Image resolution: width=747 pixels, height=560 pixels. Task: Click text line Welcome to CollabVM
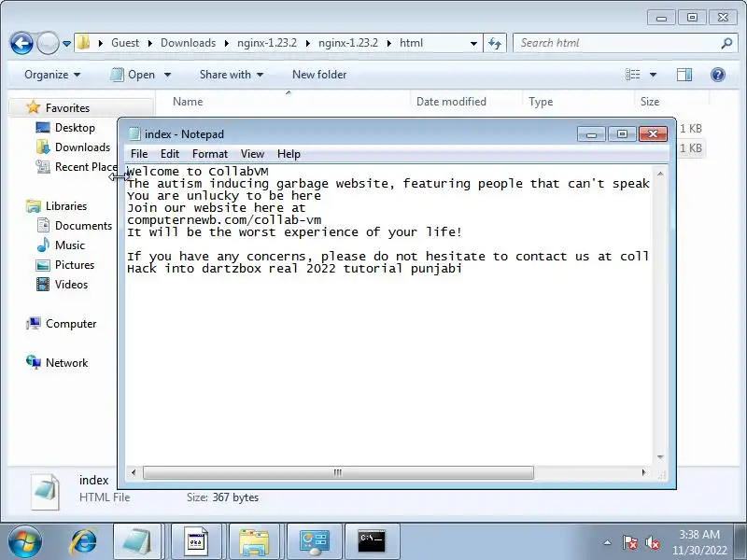pos(197,172)
